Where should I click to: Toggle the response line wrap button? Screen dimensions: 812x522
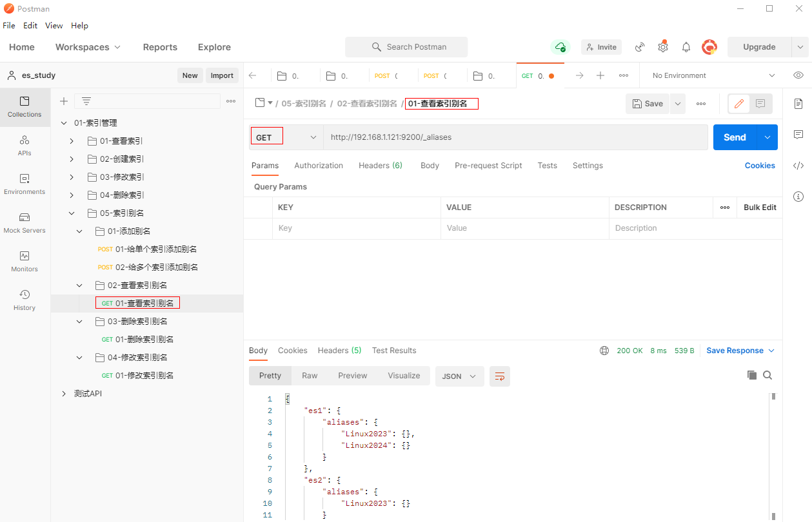point(499,376)
